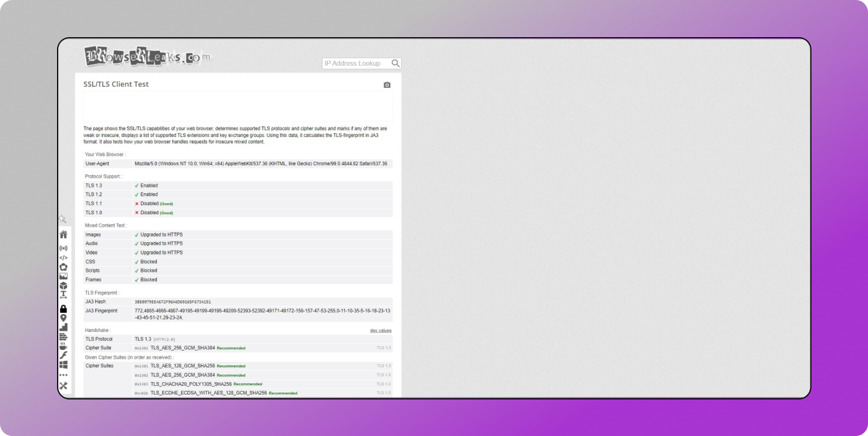Click the camera screenshot icon
Viewport: 868px width, 436px height.
(387, 85)
